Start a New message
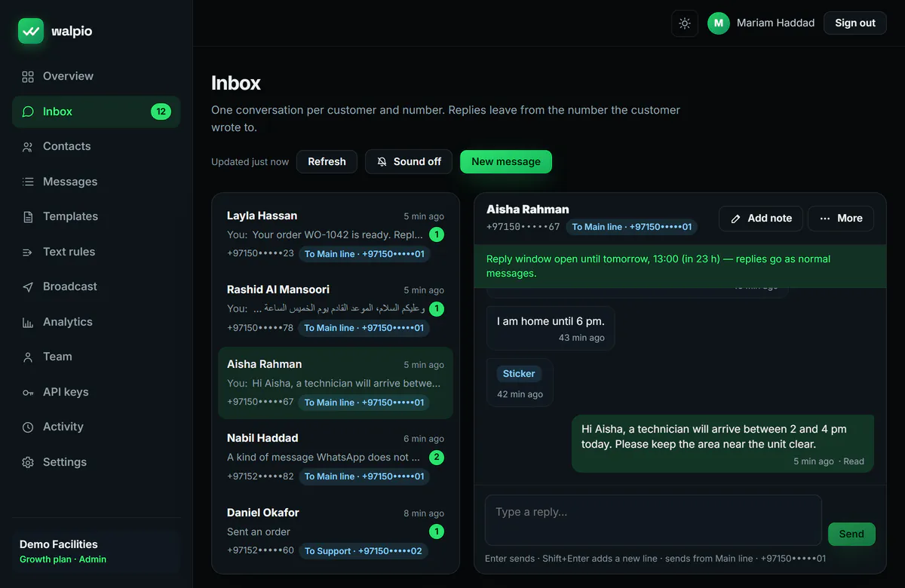The width and height of the screenshot is (905, 588). (506, 161)
